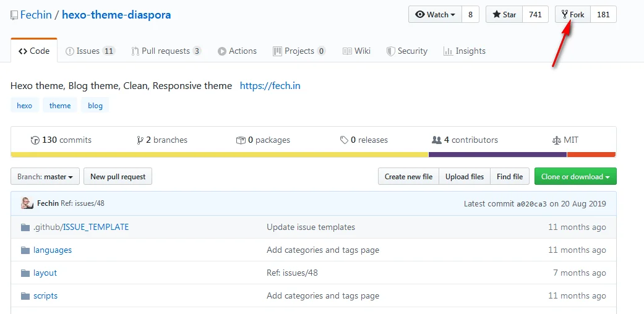The image size is (644, 314).
Task: Open the Watch notifications dropdown
Action: pyautogui.click(x=436, y=14)
